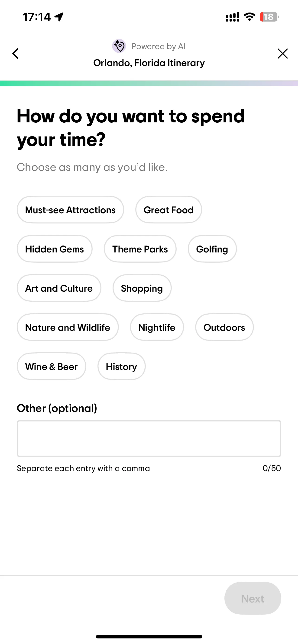The image size is (298, 644).
Task: Tap the green progress bar
Action: tap(149, 83)
